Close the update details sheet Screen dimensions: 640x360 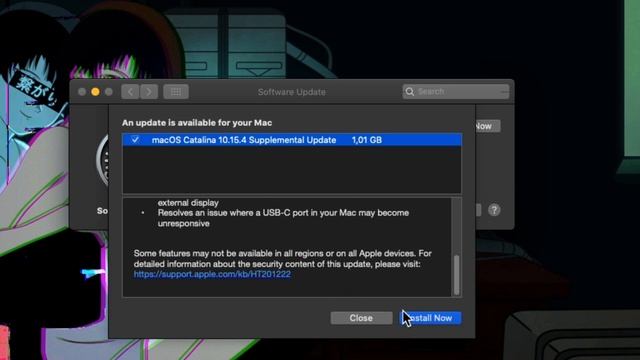click(x=361, y=318)
